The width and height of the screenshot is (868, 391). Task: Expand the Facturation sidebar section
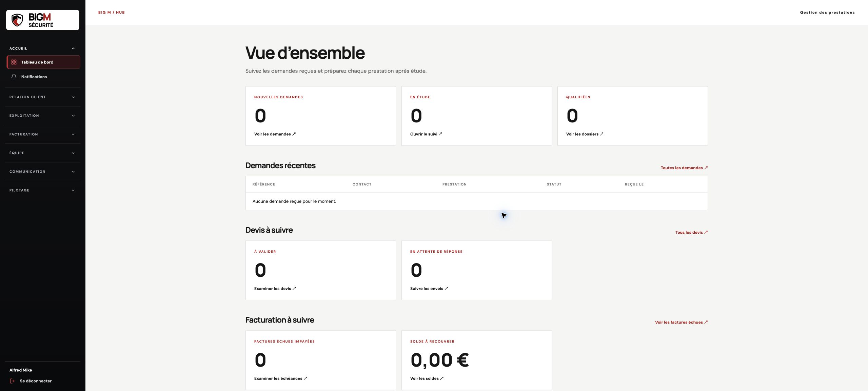click(43, 134)
